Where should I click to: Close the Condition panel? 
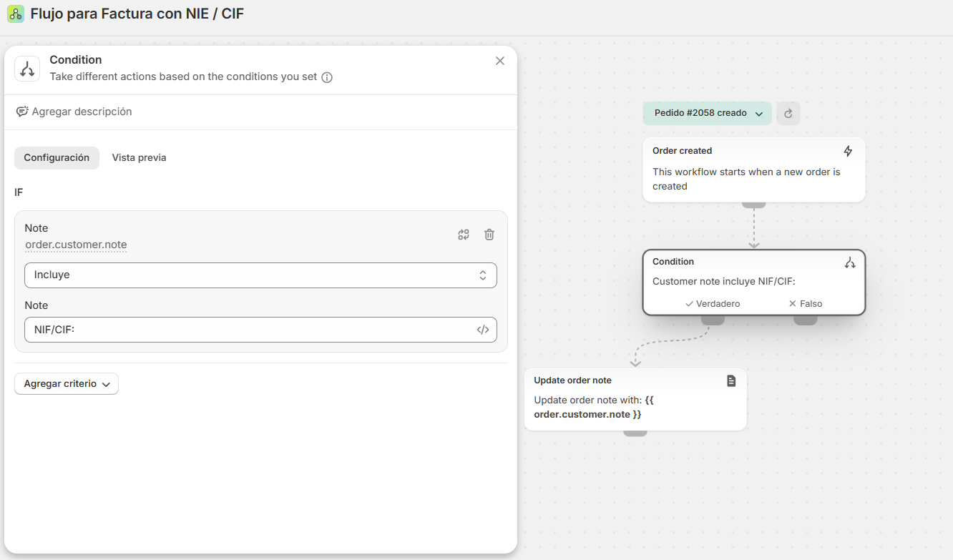click(500, 61)
